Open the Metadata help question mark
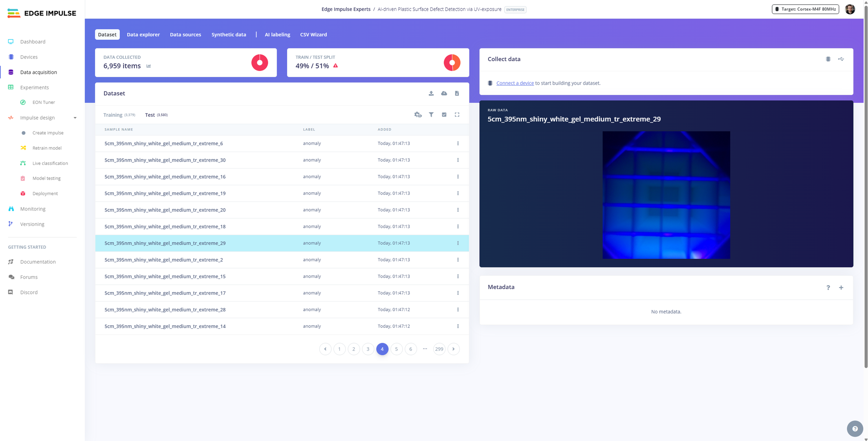 828,288
